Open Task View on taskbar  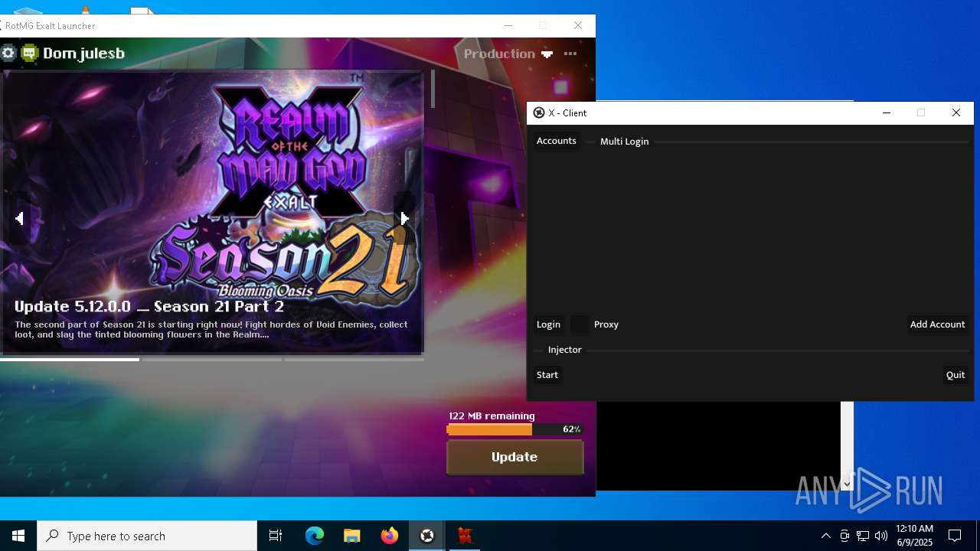[x=276, y=536]
